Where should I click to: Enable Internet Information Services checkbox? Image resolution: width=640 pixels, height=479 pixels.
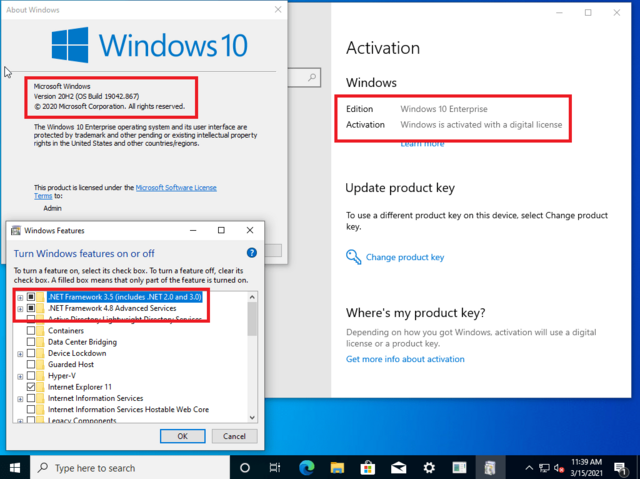(31, 398)
